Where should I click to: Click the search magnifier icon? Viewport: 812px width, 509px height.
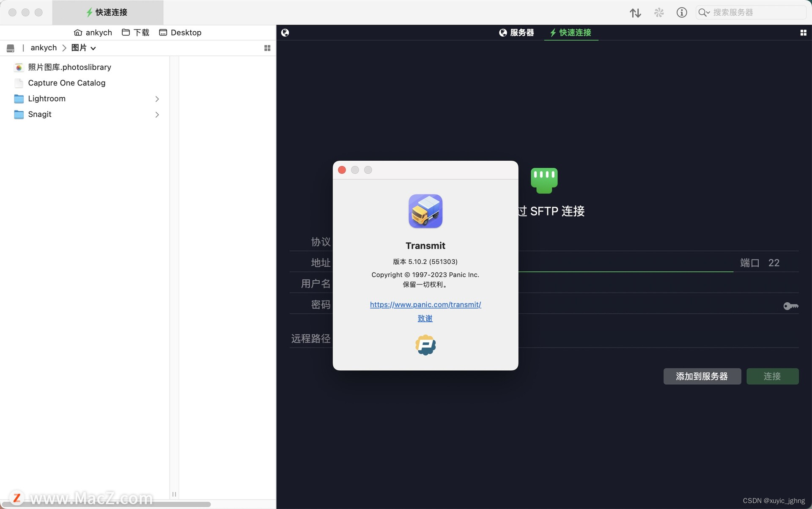click(704, 13)
